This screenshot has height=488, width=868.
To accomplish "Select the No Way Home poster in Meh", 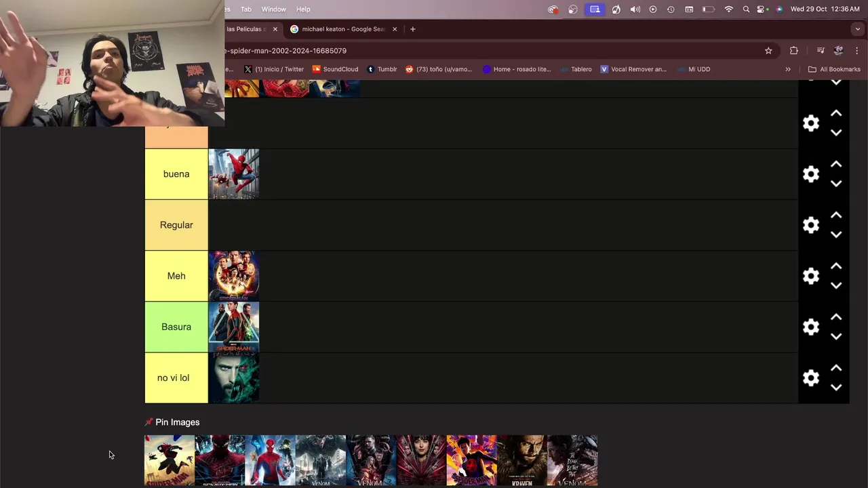I will [x=234, y=276].
